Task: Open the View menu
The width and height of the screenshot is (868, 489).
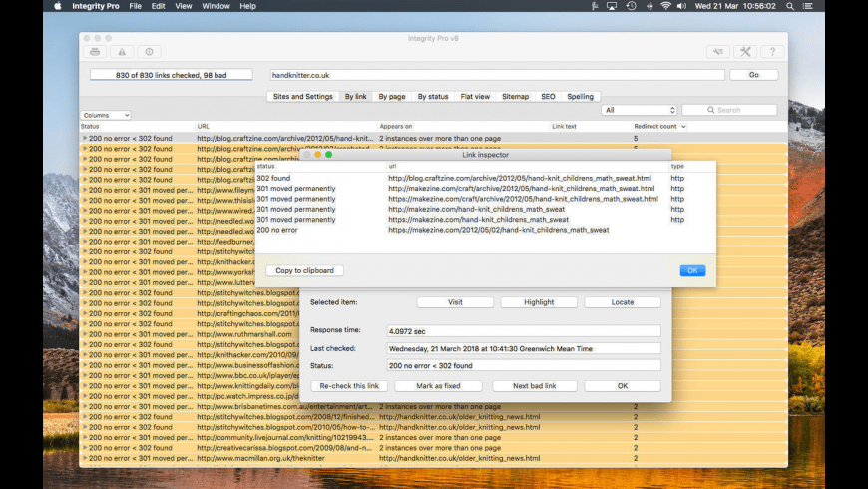Action: tap(184, 6)
